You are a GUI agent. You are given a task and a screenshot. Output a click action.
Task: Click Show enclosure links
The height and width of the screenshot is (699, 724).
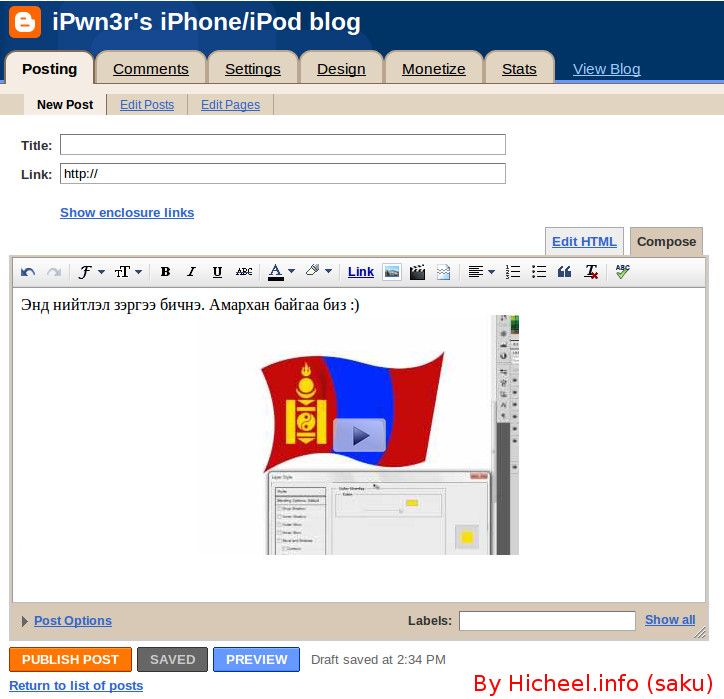click(127, 212)
